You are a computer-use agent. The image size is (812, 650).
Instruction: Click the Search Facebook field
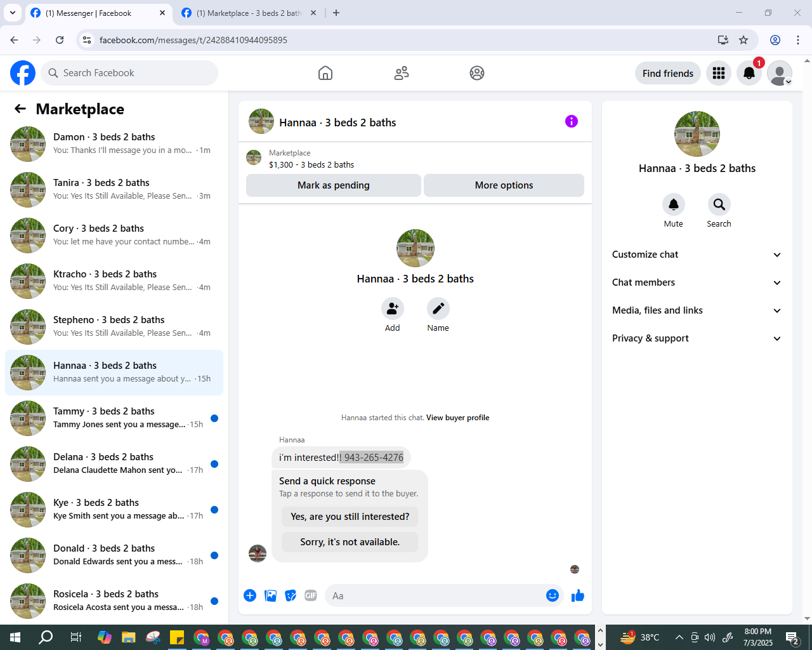[129, 73]
